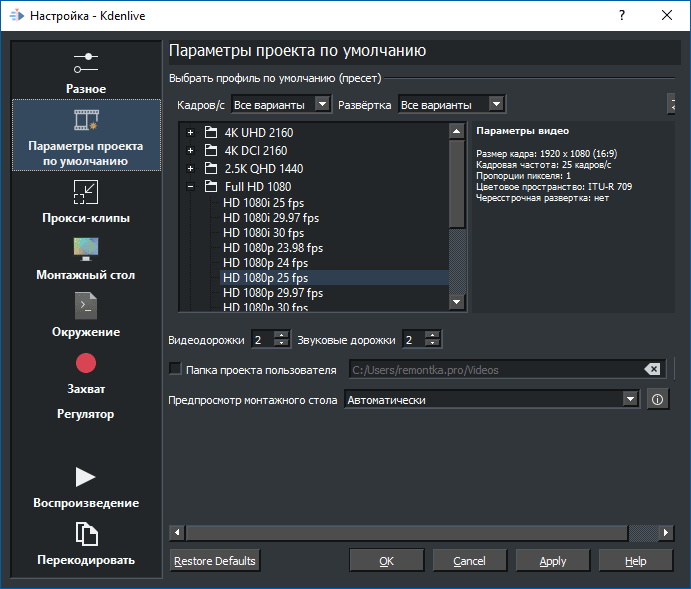Confirm settings with OK button
The height and width of the screenshot is (589, 691).
(386, 561)
